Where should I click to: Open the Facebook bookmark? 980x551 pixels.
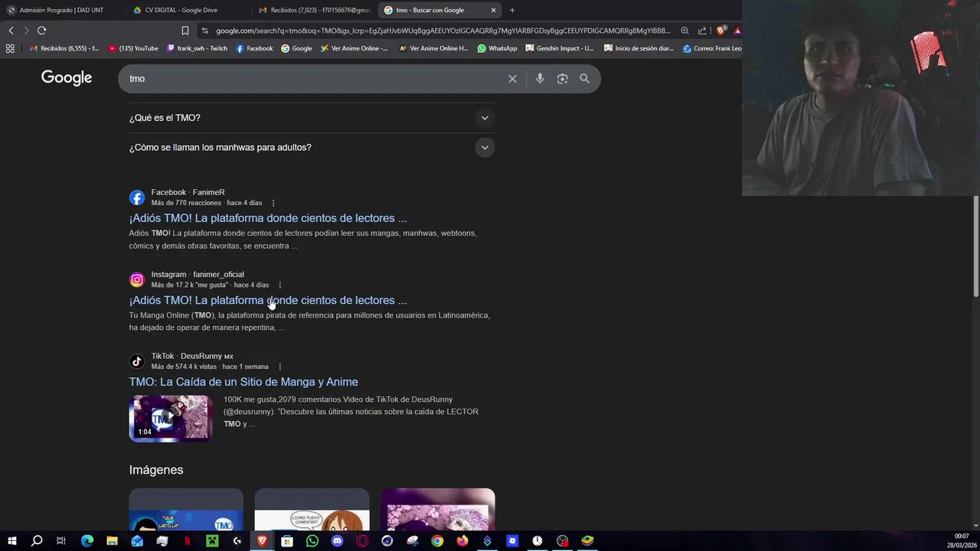coord(254,48)
